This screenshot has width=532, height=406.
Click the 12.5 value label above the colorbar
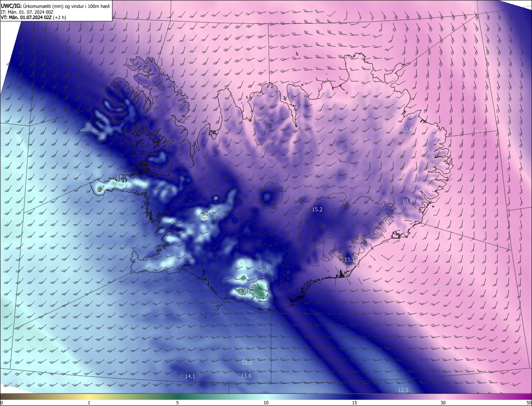point(403,390)
